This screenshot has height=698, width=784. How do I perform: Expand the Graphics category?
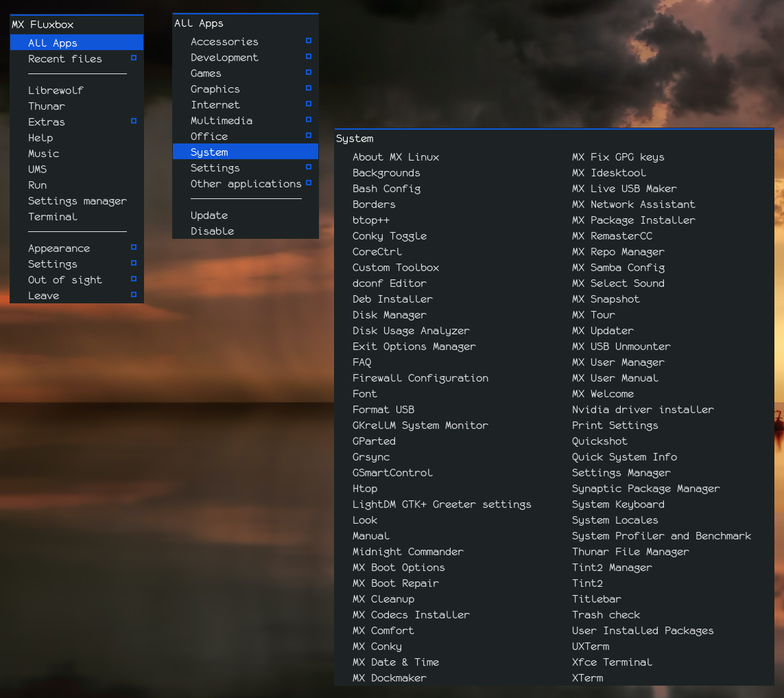(x=246, y=89)
